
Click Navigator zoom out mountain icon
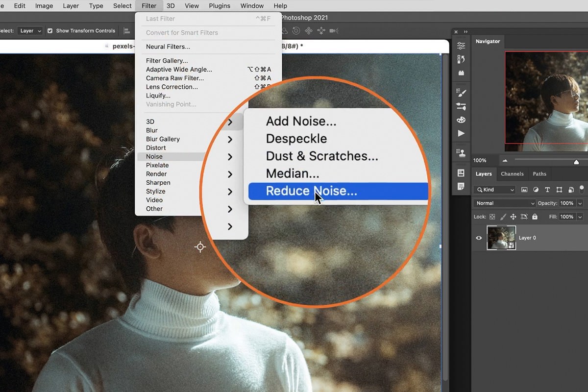[505, 161]
